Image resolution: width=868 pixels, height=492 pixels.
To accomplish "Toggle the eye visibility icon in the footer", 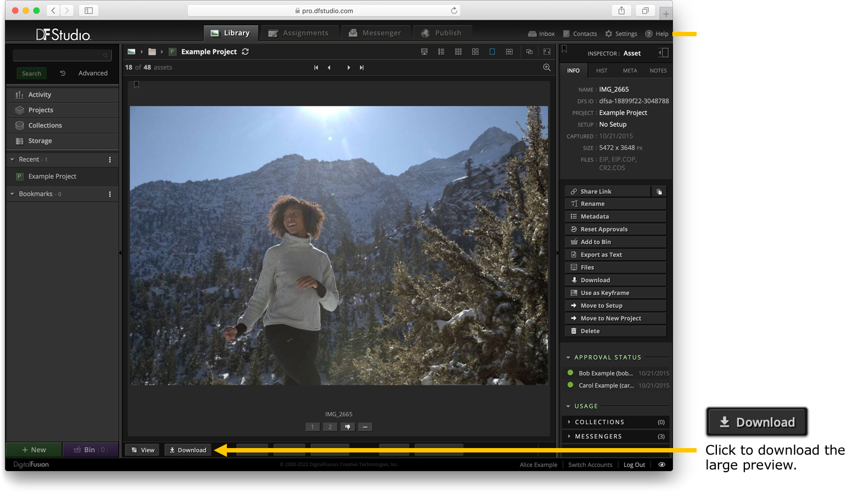I will tap(662, 465).
